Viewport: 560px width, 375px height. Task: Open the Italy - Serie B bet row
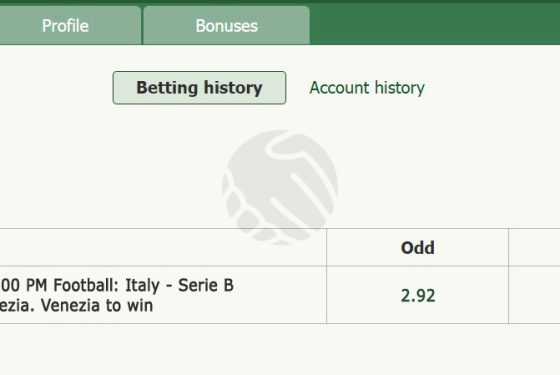[x=163, y=295]
